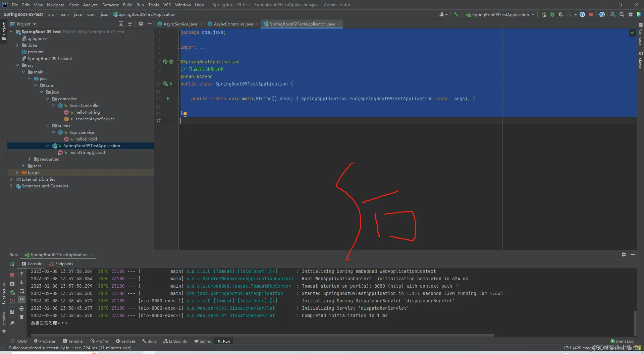Viewport: 644px width, 354px height.
Task: Expand all in the Project panel
Action: [121, 24]
